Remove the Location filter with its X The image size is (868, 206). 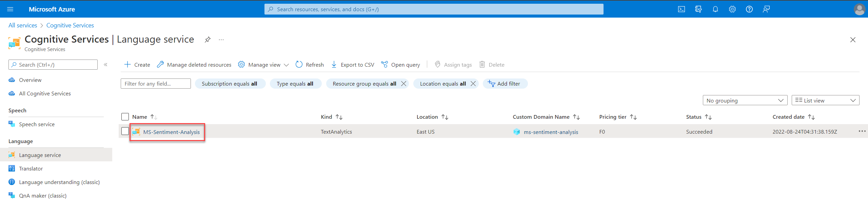473,84
